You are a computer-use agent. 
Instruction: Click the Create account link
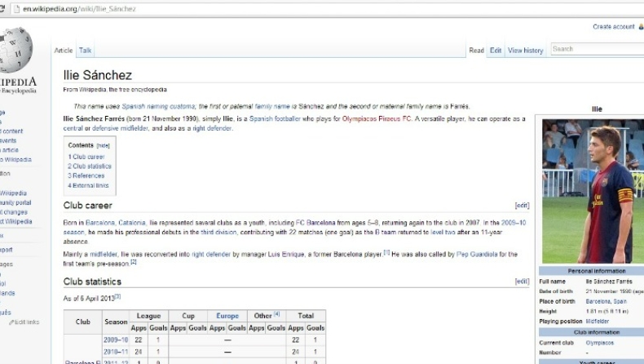pyautogui.click(x=614, y=27)
